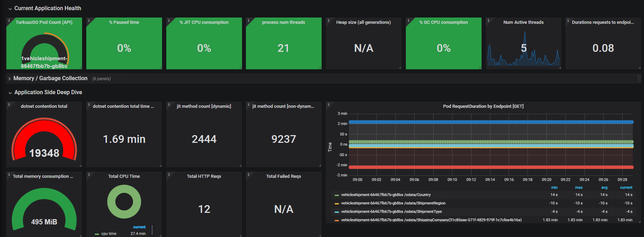Open info icon on Total Failed Reqs panel
This screenshot has width=644, height=237.
point(249,175)
